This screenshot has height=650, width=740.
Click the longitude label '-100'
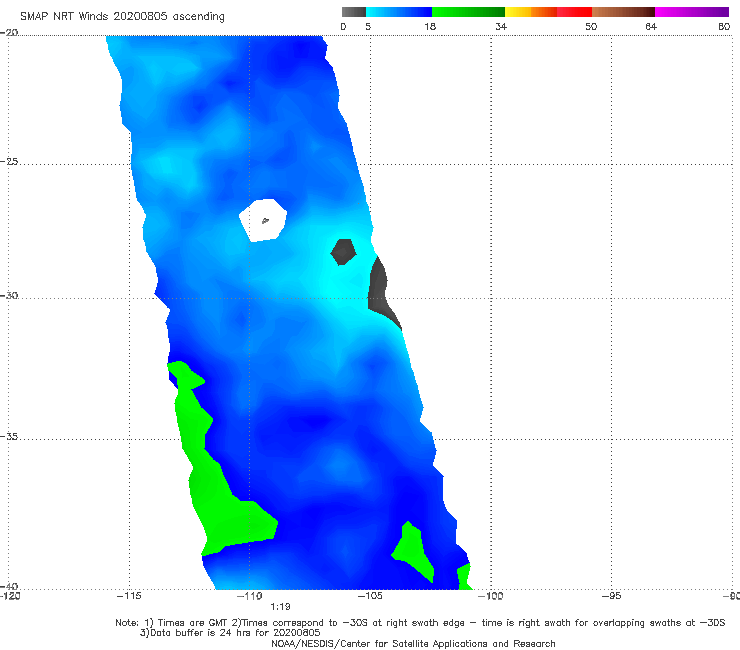[x=490, y=596]
